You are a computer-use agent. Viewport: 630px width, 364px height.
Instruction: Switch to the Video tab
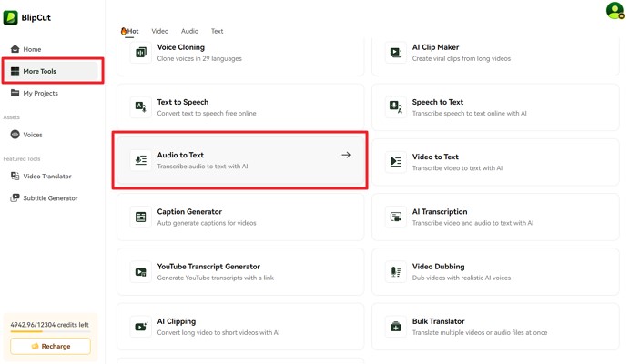[159, 31]
